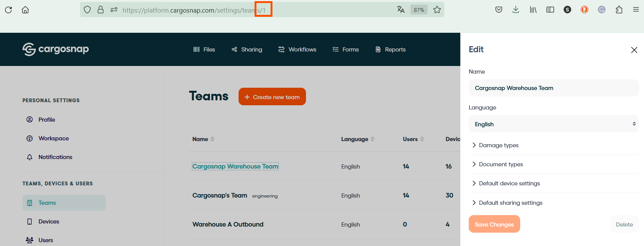
Task: Sort the table by Language column arrows
Action: (372, 139)
